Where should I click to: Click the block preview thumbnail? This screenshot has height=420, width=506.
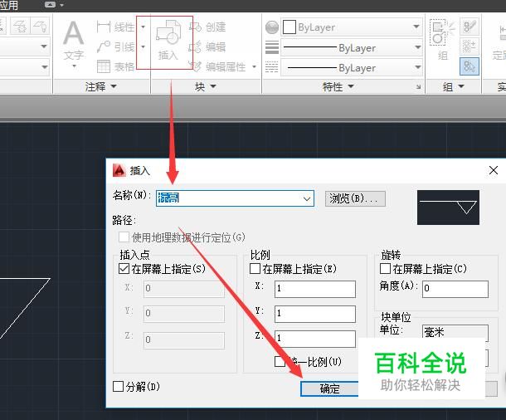(448, 208)
